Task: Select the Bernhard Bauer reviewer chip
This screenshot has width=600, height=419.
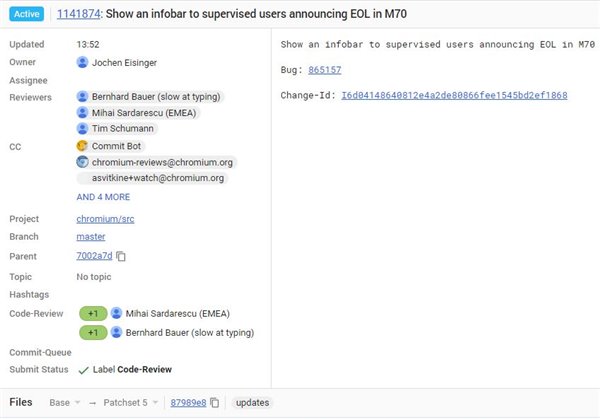Action: (150, 96)
